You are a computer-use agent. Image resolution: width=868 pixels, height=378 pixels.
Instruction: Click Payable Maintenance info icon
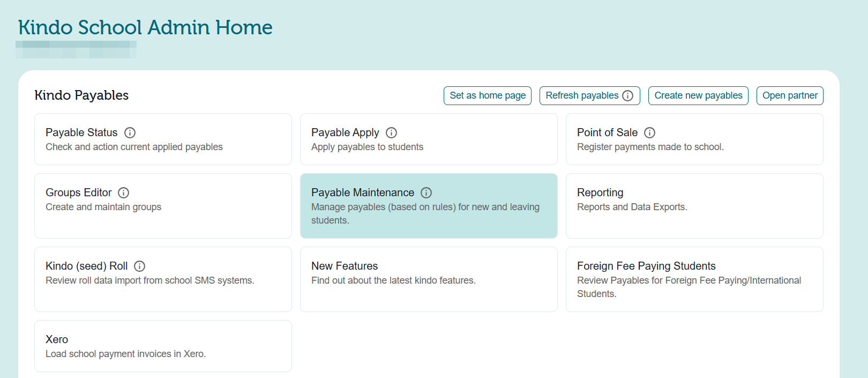[x=426, y=192]
